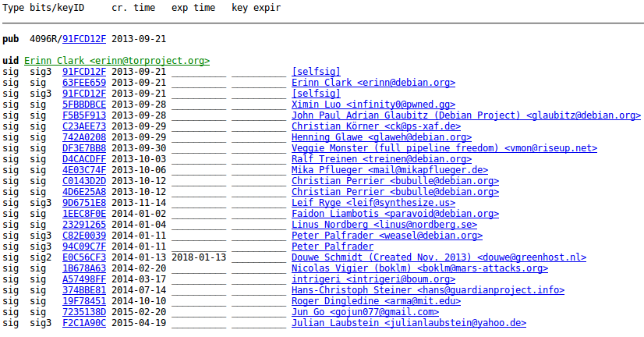Screen dimensions: 644x337
Task: Open Henning Glawe glaweh@debian.org link
Action: point(381,137)
